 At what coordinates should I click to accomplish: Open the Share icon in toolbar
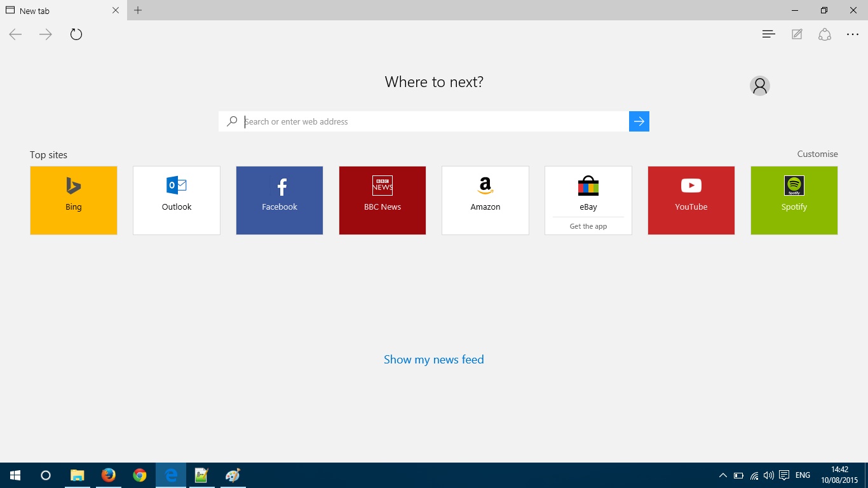tap(825, 34)
